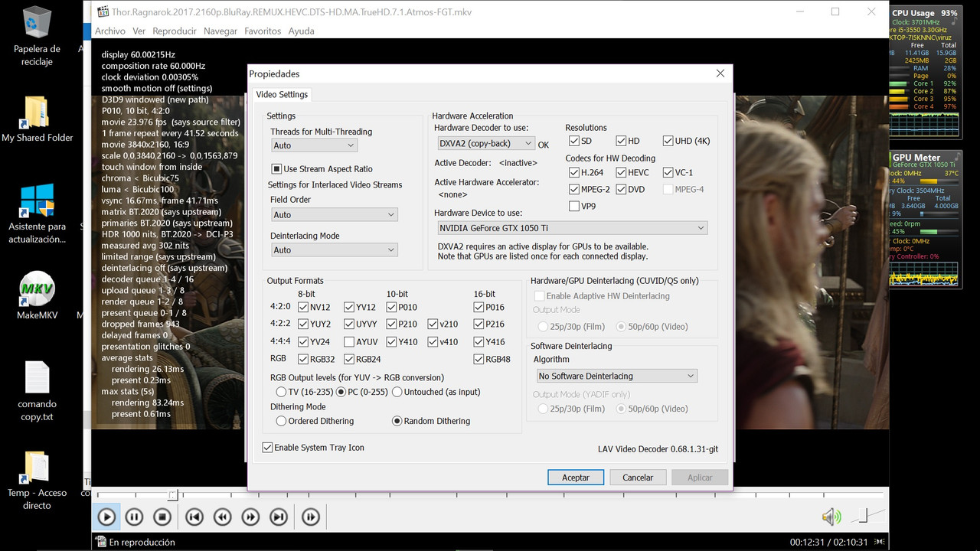Click the Cancelar button
980x551 pixels.
(x=638, y=478)
